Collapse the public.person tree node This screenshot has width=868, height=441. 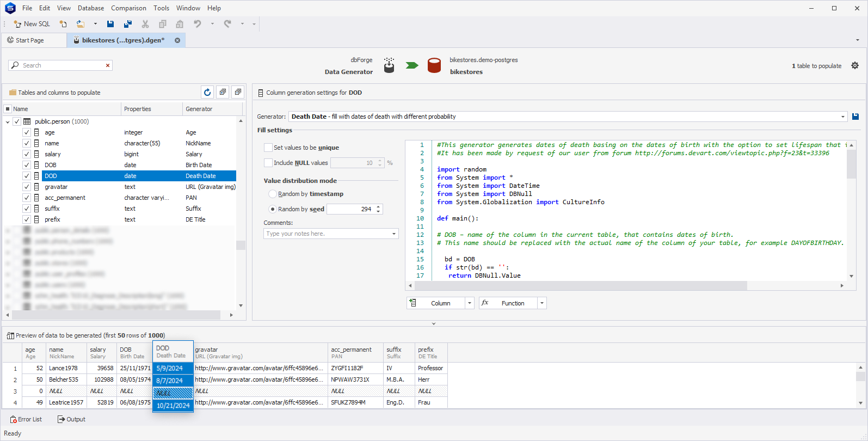8,121
